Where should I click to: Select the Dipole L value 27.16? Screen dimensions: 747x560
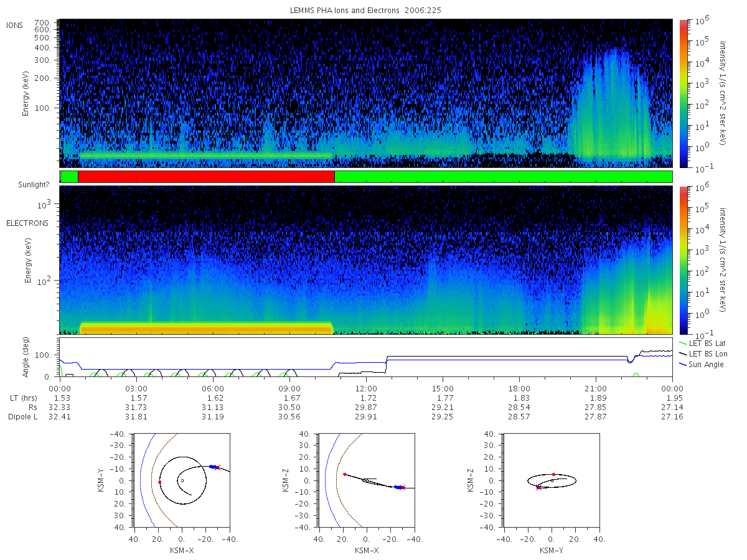(672, 416)
